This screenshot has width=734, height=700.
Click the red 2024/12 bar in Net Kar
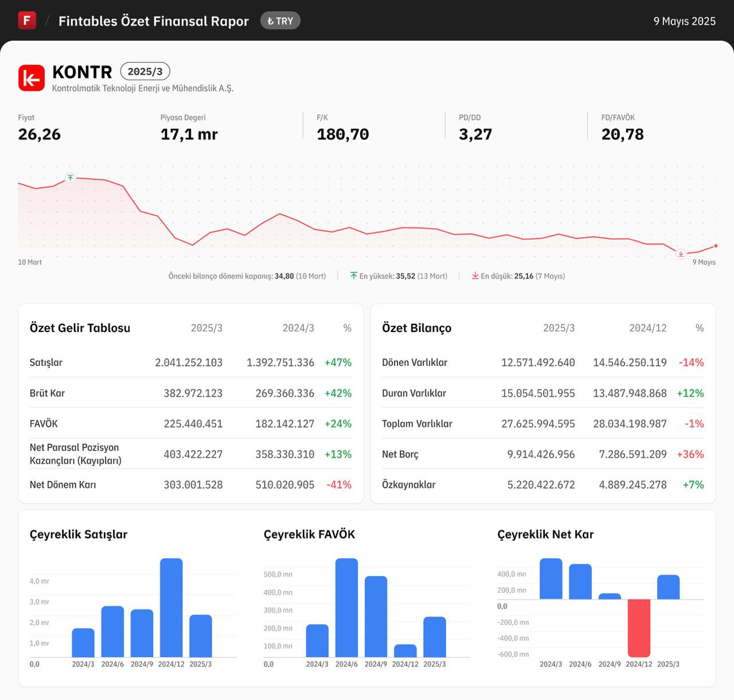click(x=639, y=628)
